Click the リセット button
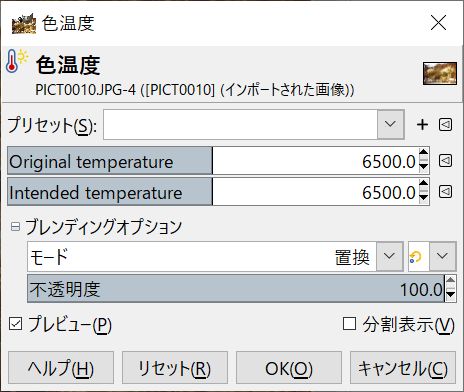464x392 pixels. click(x=175, y=368)
